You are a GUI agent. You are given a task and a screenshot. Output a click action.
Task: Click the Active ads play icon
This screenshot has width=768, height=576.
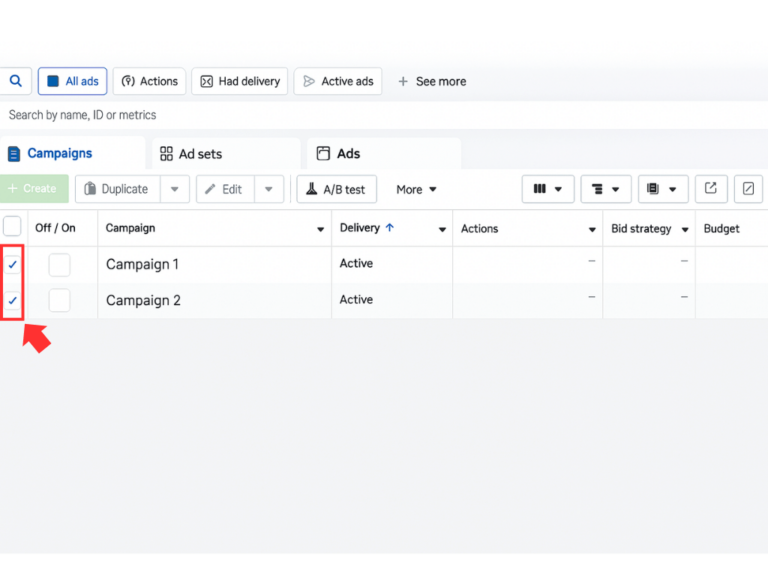(x=309, y=81)
